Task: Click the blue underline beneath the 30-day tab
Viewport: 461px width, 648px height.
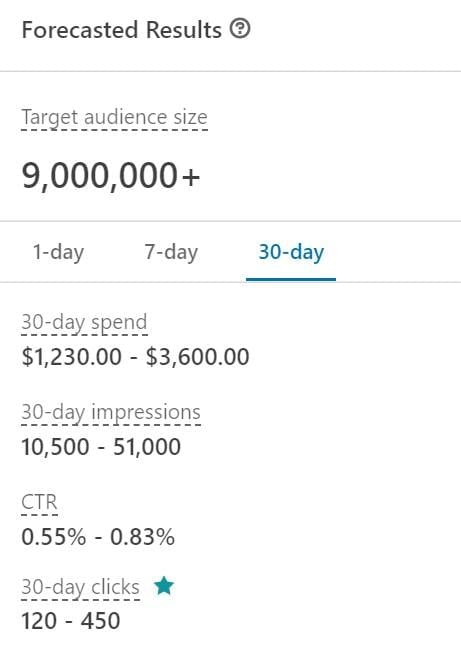Action: [x=291, y=279]
